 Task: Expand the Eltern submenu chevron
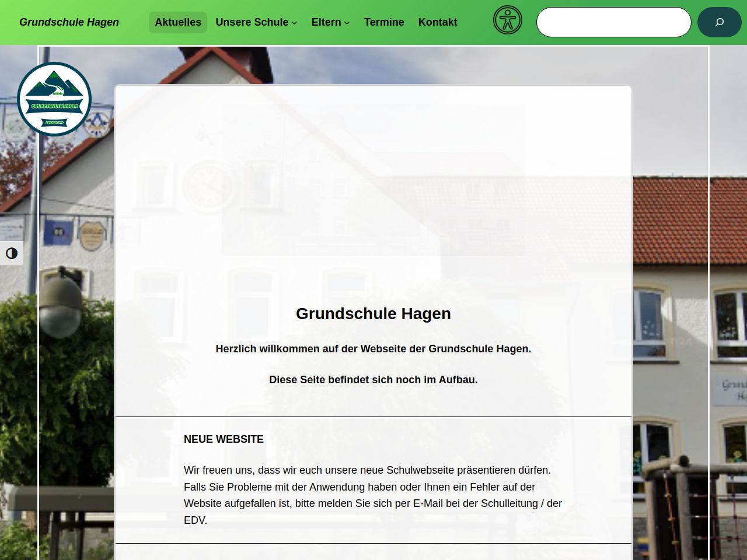[x=347, y=23]
